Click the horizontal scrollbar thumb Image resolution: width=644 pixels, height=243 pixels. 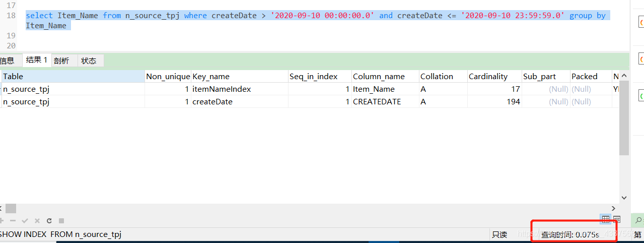coord(11,208)
